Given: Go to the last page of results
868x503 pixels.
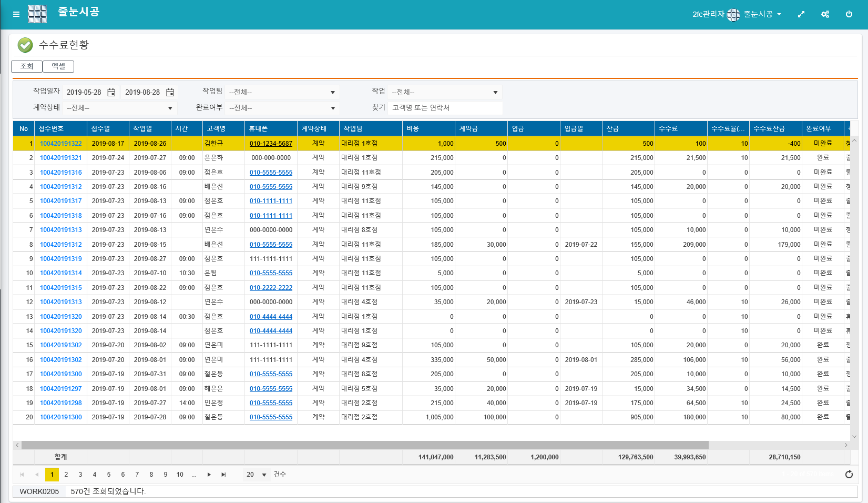Looking at the screenshot, I should [223, 475].
